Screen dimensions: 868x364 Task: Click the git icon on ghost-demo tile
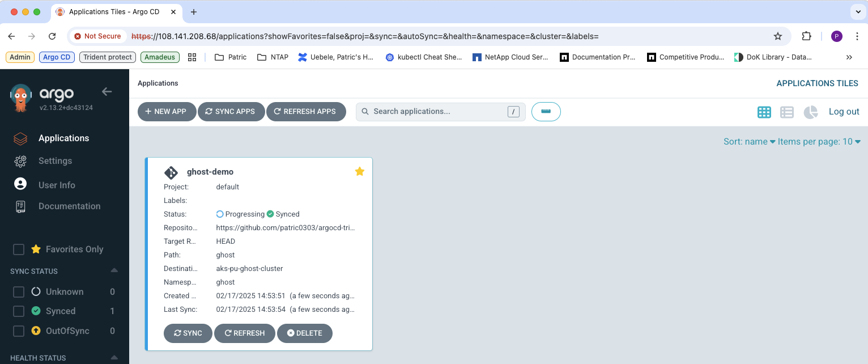171,172
